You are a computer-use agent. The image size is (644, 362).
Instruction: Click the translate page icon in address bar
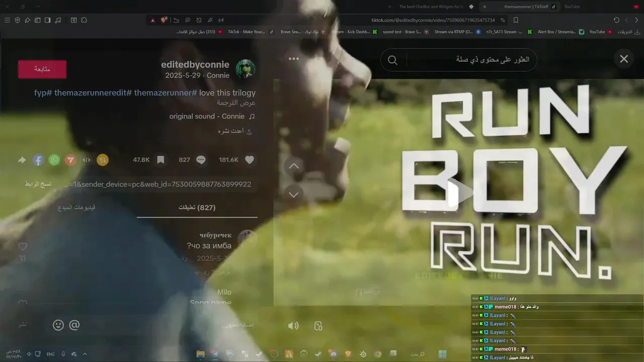click(210, 20)
